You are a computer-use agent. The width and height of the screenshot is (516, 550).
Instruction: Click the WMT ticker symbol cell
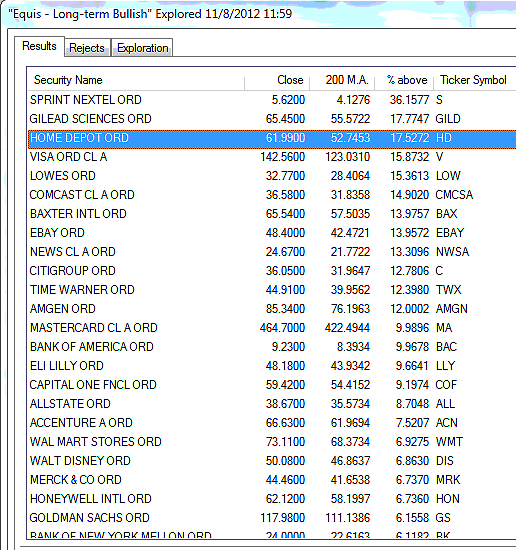(x=449, y=442)
